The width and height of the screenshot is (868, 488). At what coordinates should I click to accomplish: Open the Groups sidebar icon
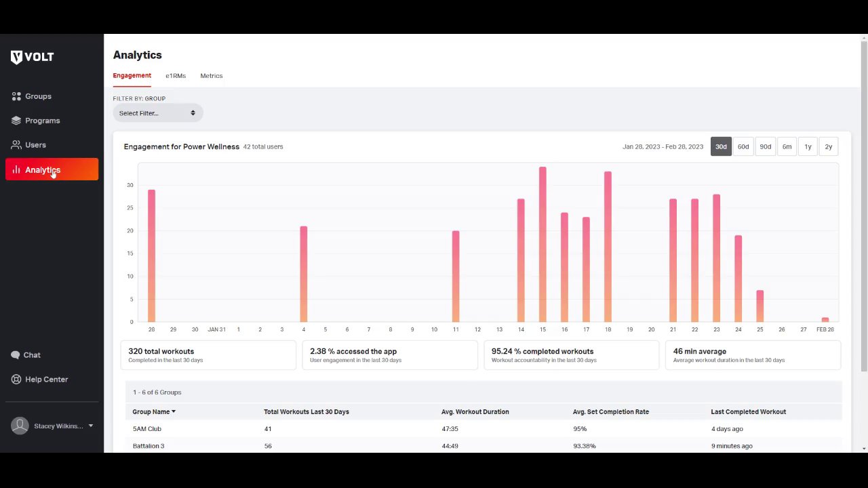(x=16, y=96)
